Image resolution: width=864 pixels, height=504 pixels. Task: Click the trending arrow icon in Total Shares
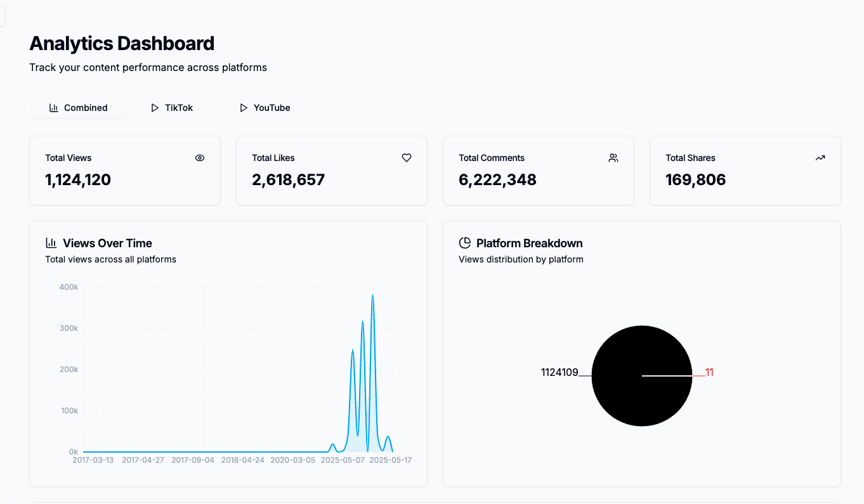point(820,158)
